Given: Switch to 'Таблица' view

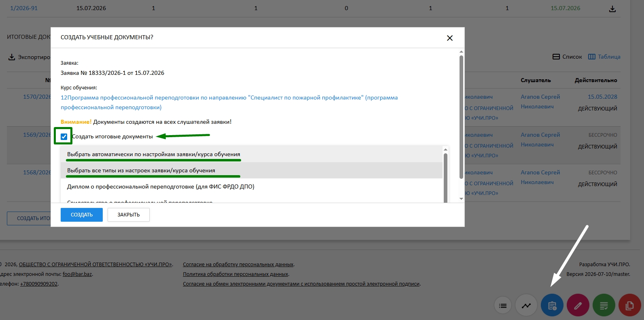Looking at the screenshot, I should click(604, 57).
